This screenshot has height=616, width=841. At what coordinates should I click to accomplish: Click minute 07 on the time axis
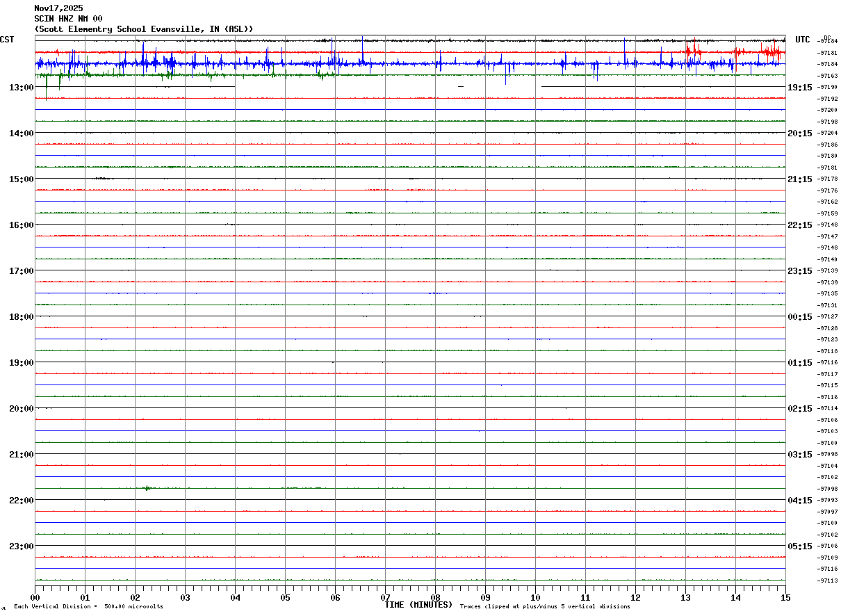coord(385,598)
